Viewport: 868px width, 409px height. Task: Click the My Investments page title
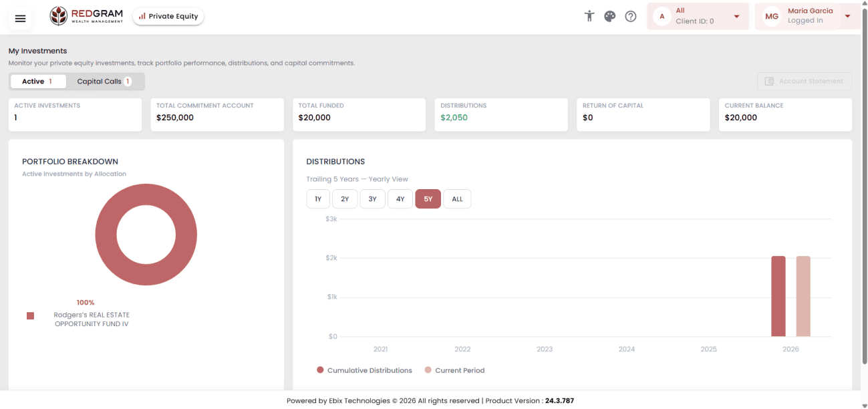pyautogui.click(x=37, y=51)
